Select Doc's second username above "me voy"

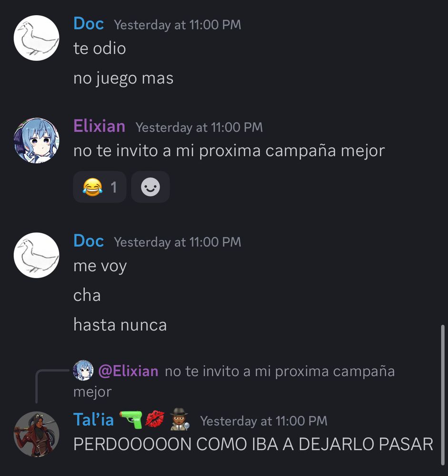89,241
